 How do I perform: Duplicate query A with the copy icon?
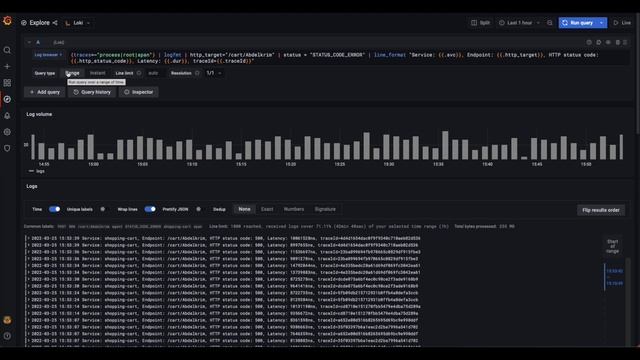599,42
